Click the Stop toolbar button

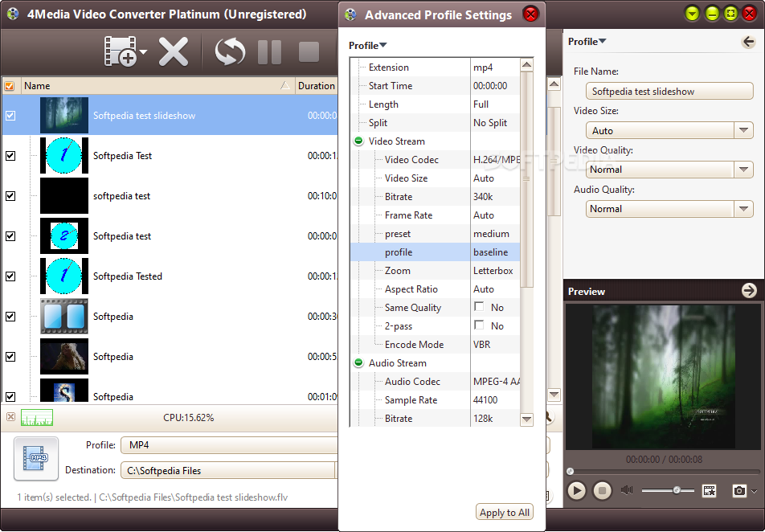coord(309,51)
